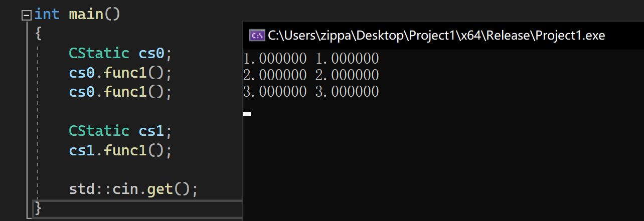Click the 'std' namespace in std::cin.get()
The width and height of the screenshot is (644, 221).
(82, 189)
